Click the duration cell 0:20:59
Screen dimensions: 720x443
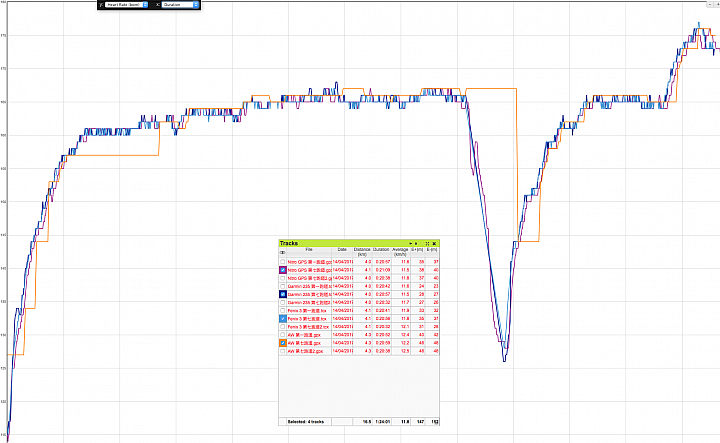(x=383, y=343)
